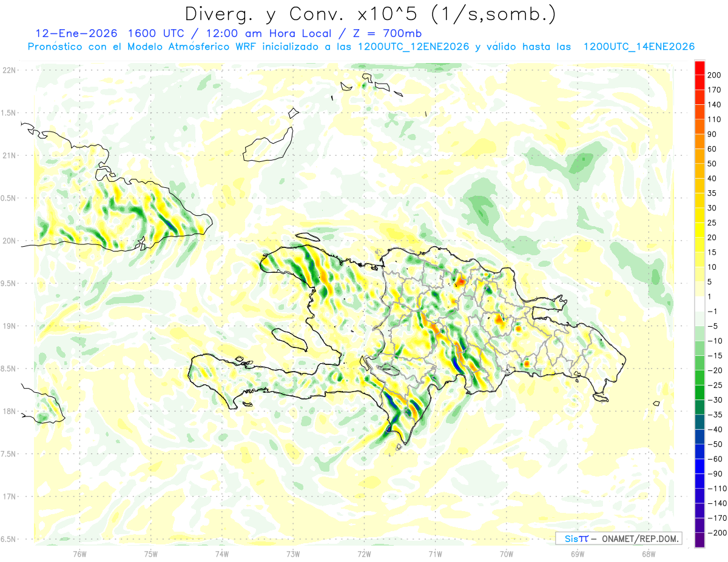Click the "20N" latitude label
The image size is (728, 562).
click(9, 241)
